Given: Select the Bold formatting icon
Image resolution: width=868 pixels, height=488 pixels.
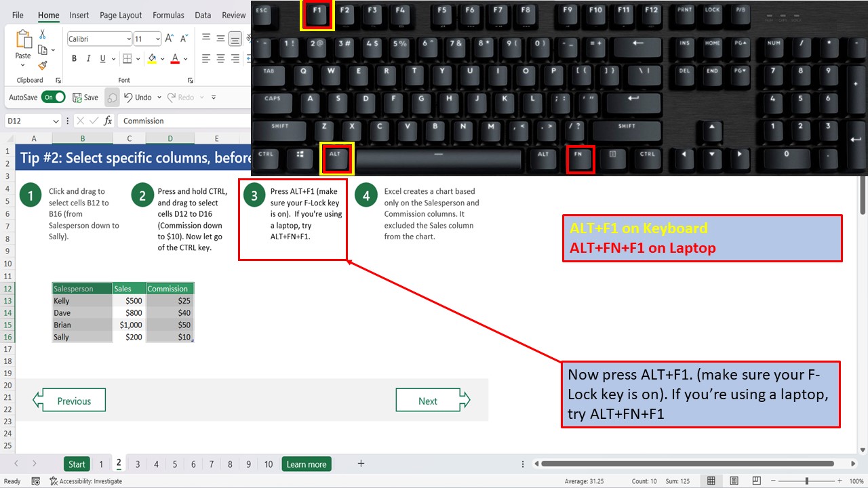Looking at the screenshot, I should coord(74,58).
